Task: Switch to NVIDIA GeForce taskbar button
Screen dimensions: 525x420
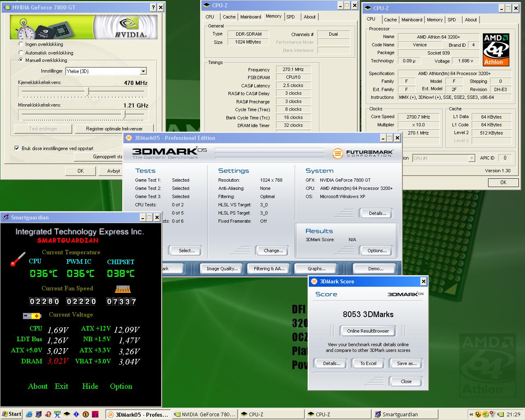Action: point(204,414)
